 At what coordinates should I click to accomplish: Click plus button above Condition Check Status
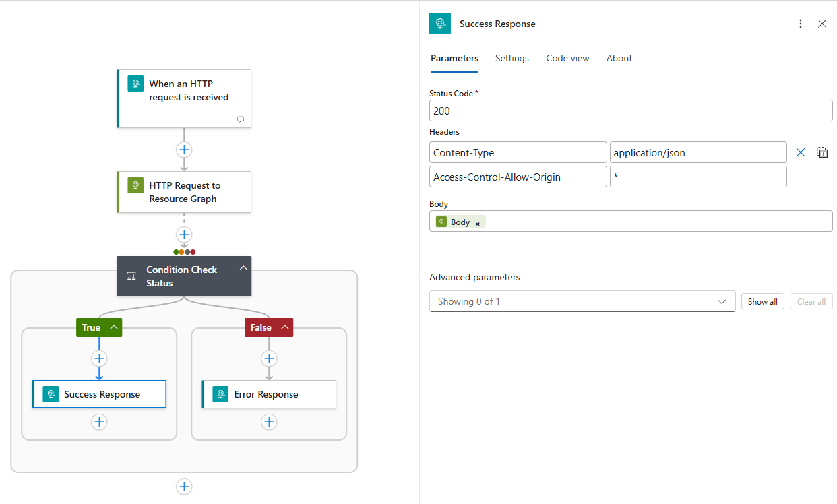(184, 234)
